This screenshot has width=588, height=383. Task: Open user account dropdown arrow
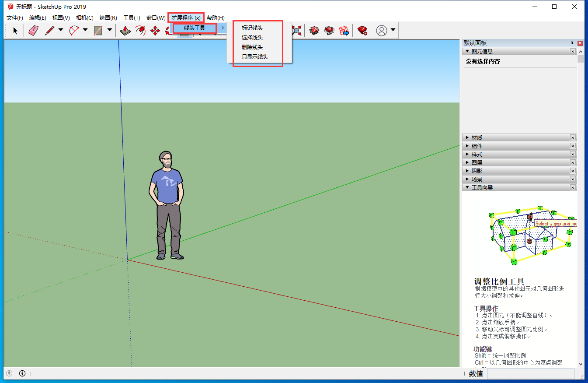(393, 30)
